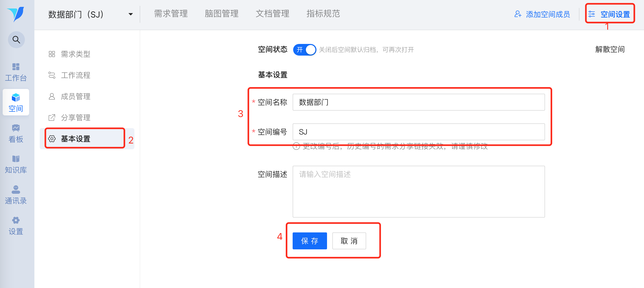644x288 pixels.
Task: Expand the 数据部门 (SJ) space dropdown
Action: coord(130,14)
